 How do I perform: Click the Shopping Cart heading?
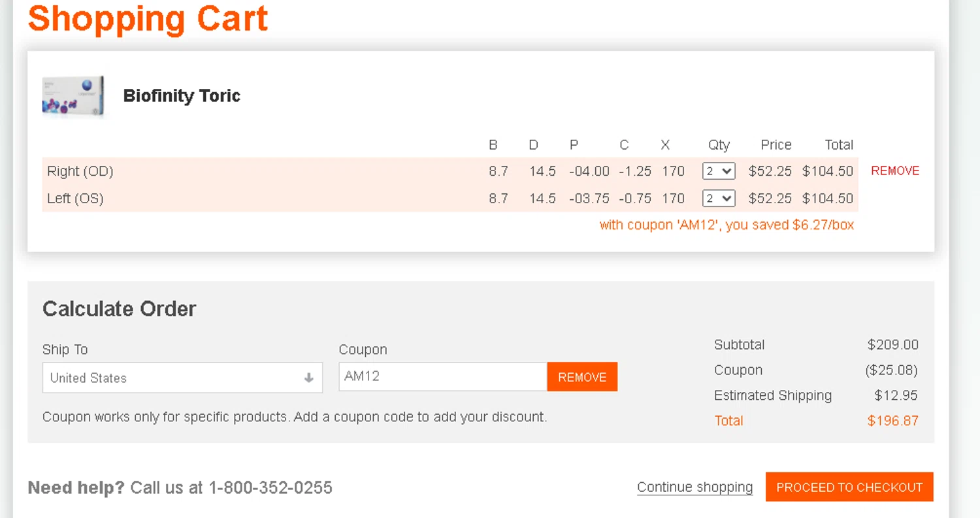tap(148, 18)
